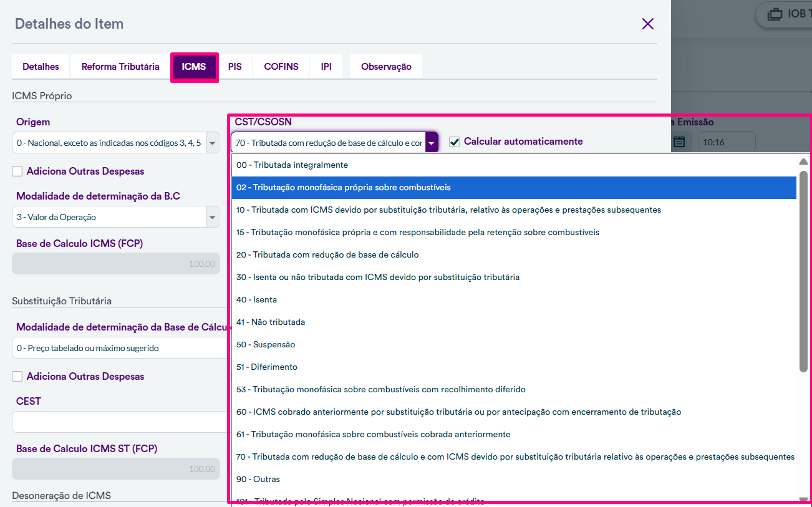Click the IOB briefcase icon
Screen dimensions: 812x507
click(x=774, y=14)
